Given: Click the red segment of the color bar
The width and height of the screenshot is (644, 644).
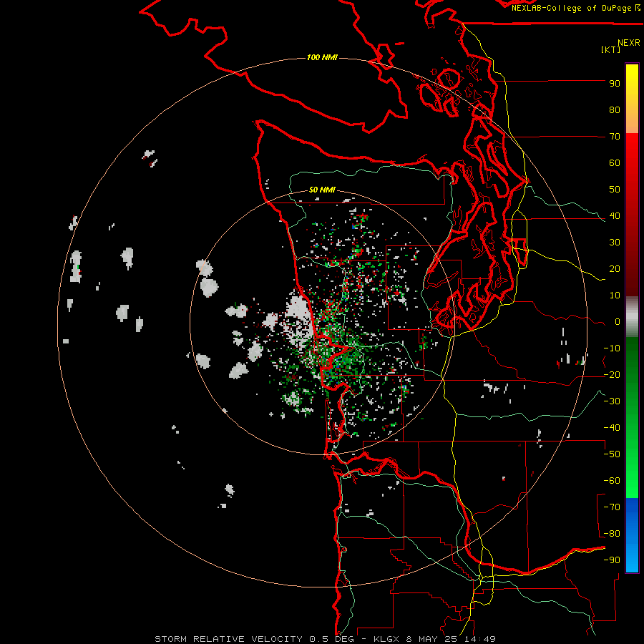Looking at the screenshot, I should point(632,215).
